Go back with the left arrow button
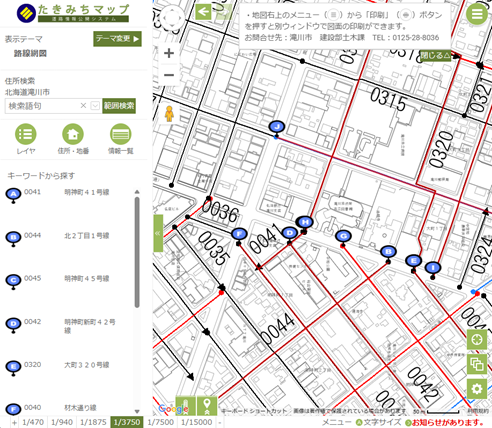The image size is (492, 428). pyautogui.click(x=203, y=12)
